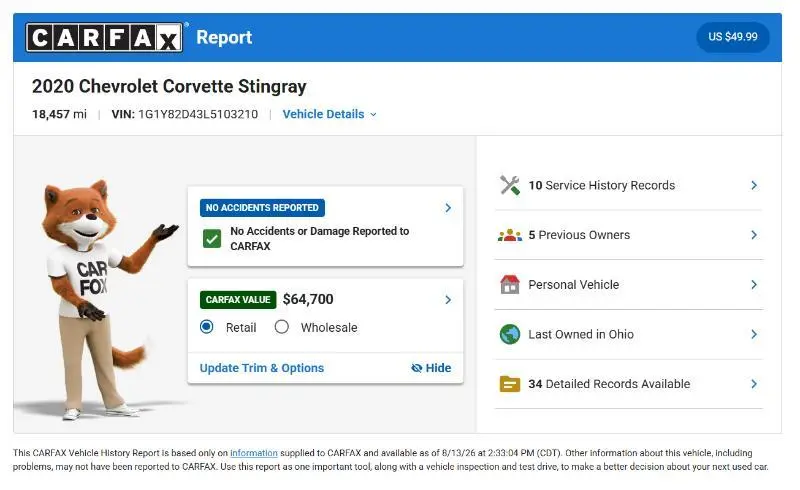
Task: Select the Retail value radio button
Action: point(207,327)
